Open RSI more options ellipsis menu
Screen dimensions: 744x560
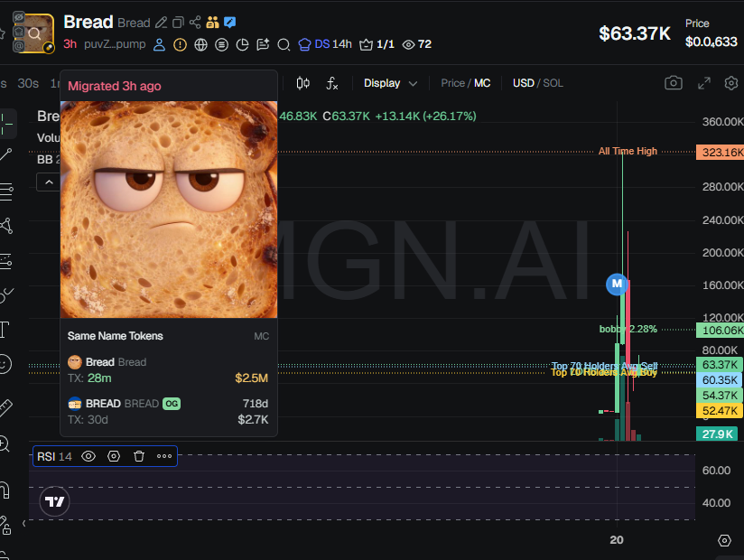[x=163, y=456]
